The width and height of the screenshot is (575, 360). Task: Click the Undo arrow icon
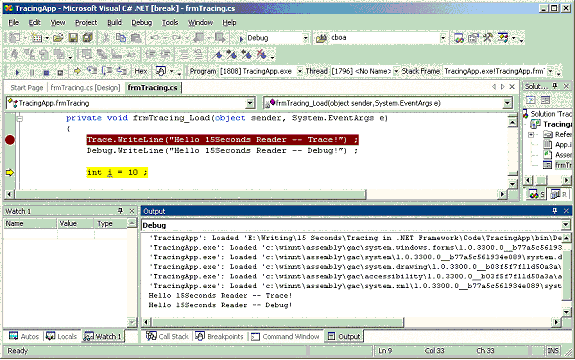point(154,38)
